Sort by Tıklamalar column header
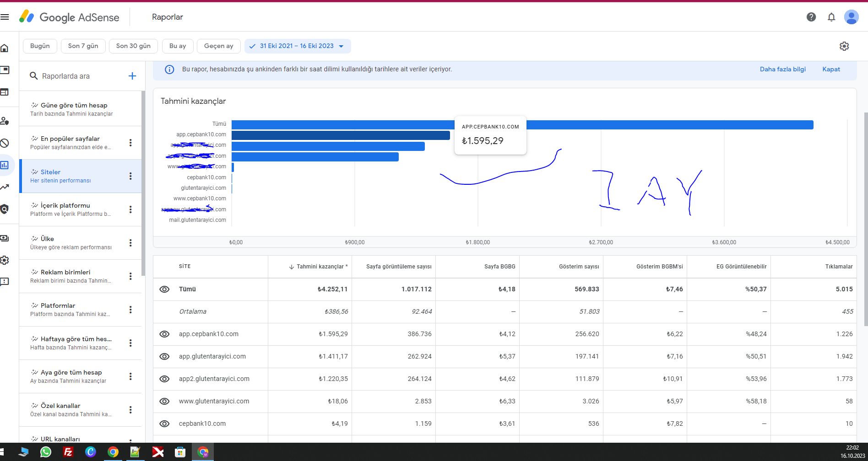Viewport: 868px width, 461px height. click(x=839, y=267)
